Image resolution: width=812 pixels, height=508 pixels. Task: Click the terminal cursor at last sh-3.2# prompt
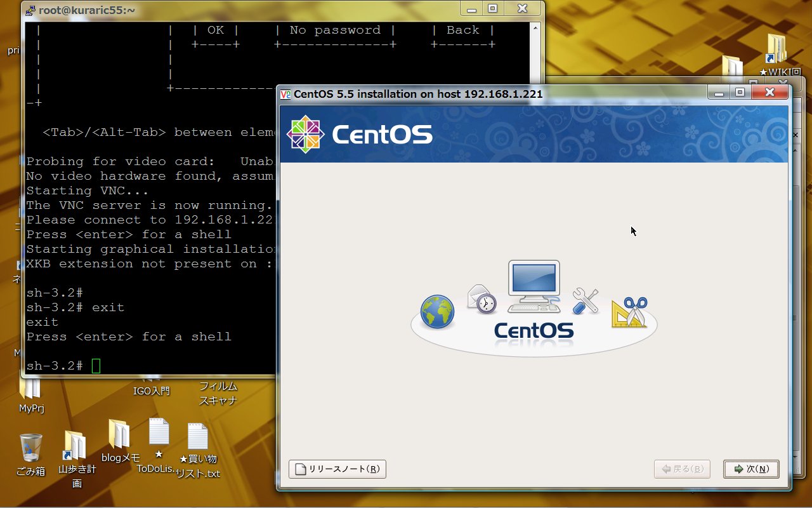coord(96,366)
